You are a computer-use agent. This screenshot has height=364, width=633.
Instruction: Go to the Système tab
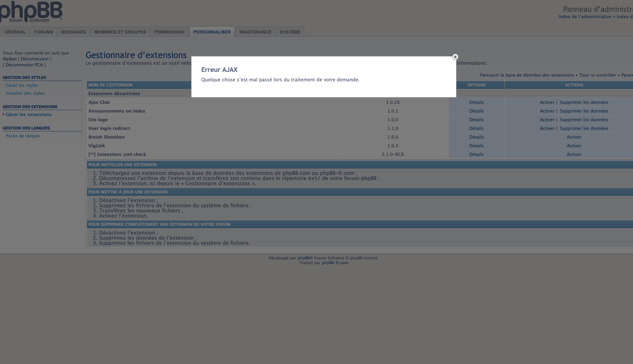coord(290,32)
